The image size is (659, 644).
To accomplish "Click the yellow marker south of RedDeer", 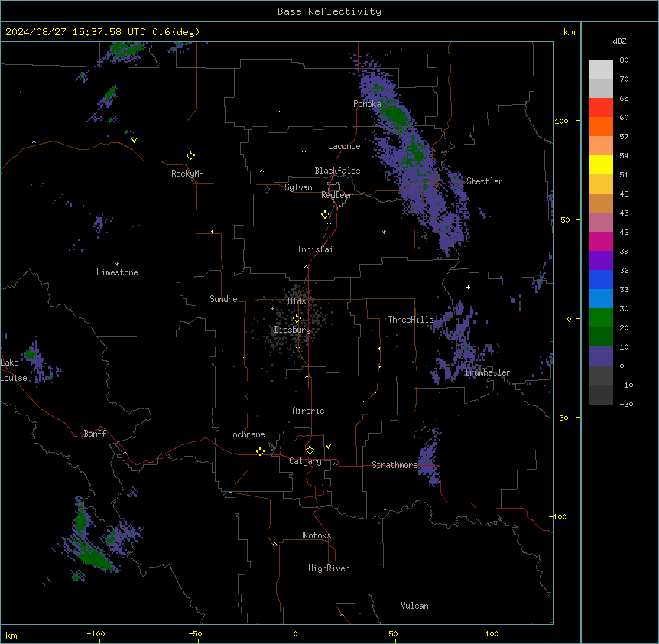I will [x=326, y=215].
